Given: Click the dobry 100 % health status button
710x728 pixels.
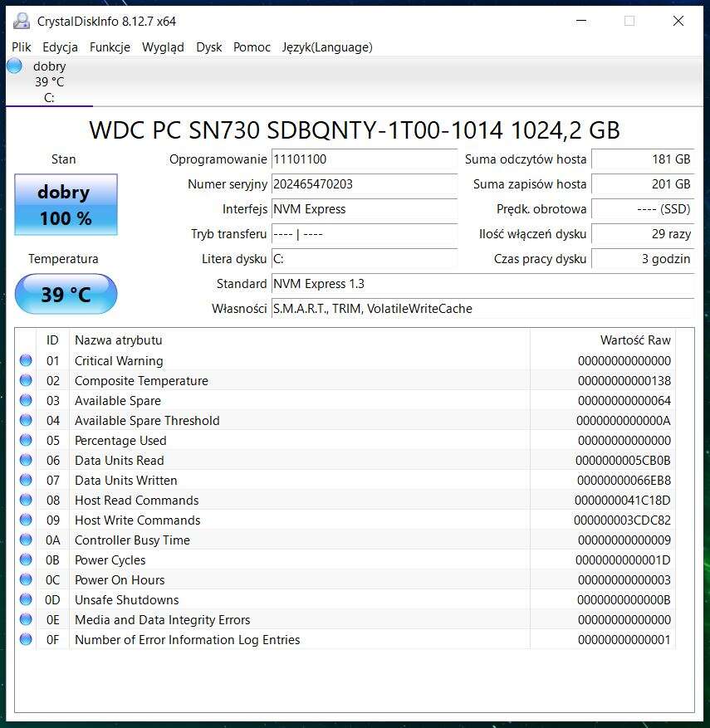Looking at the screenshot, I should [x=66, y=205].
